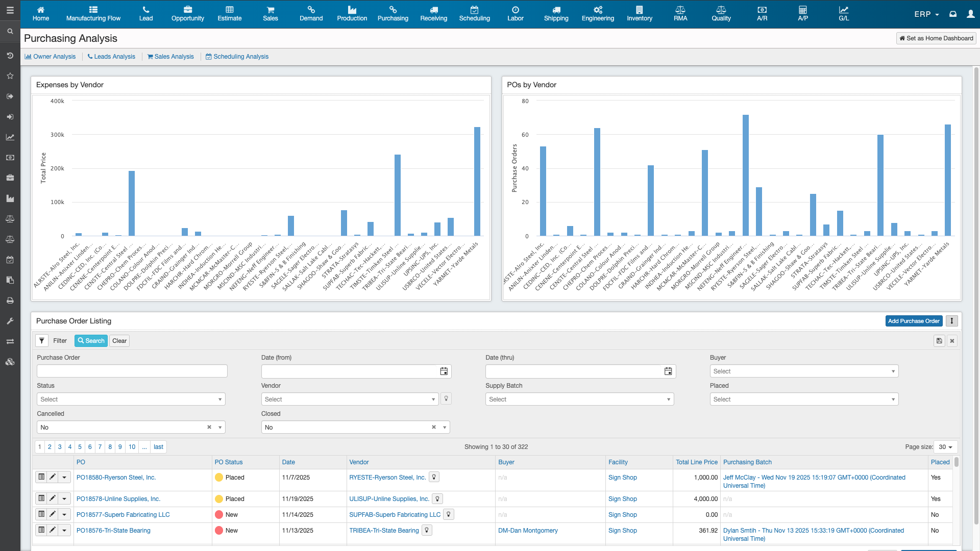Image resolution: width=980 pixels, height=551 pixels.
Task: Clear the No value in the Cancelled filter
Action: coord(209,427)
